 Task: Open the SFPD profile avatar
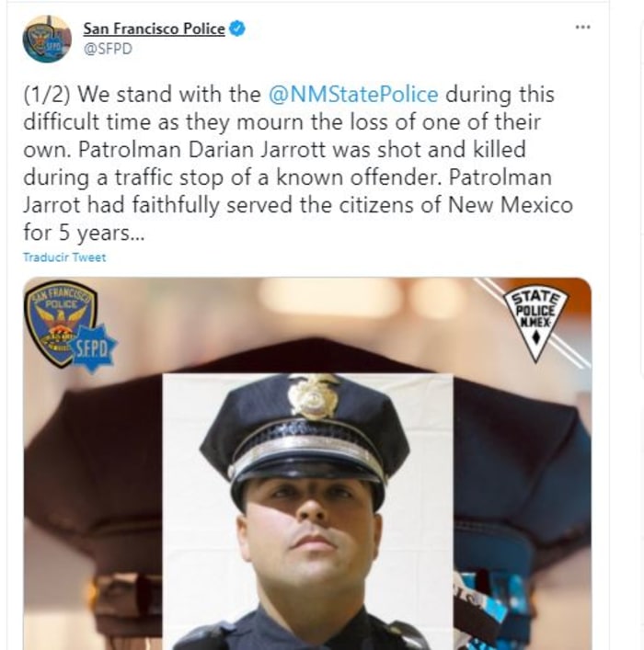click(x=47, y=39)
